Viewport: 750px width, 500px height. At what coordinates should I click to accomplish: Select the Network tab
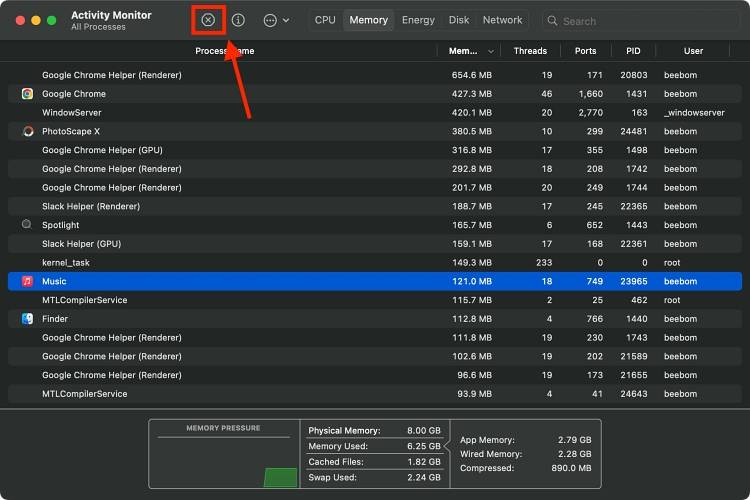pyautogui.click(x=502, y=20)
